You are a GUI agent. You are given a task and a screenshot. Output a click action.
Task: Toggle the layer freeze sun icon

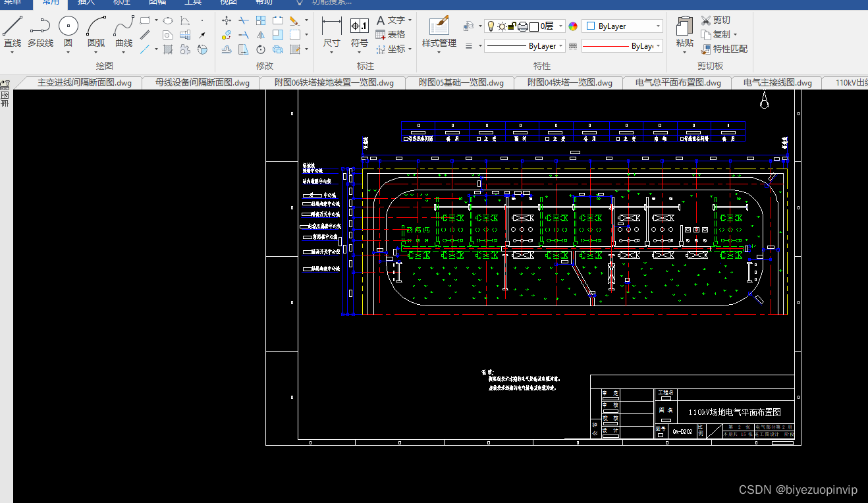(502, 26)
